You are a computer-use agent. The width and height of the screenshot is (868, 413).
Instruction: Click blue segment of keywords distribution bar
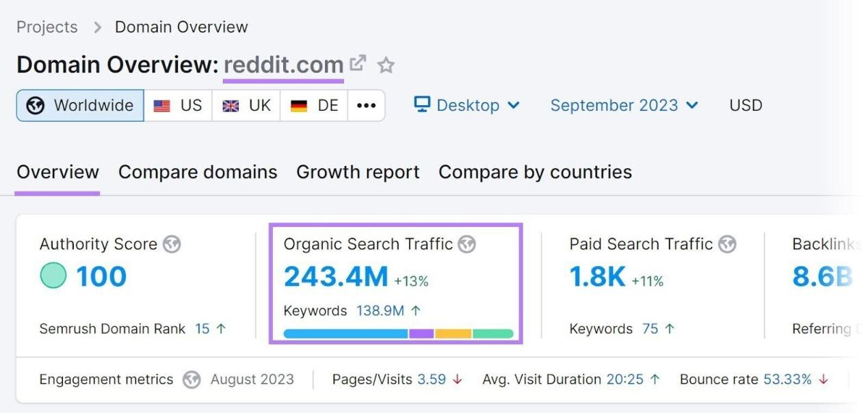tap(346, 334)
